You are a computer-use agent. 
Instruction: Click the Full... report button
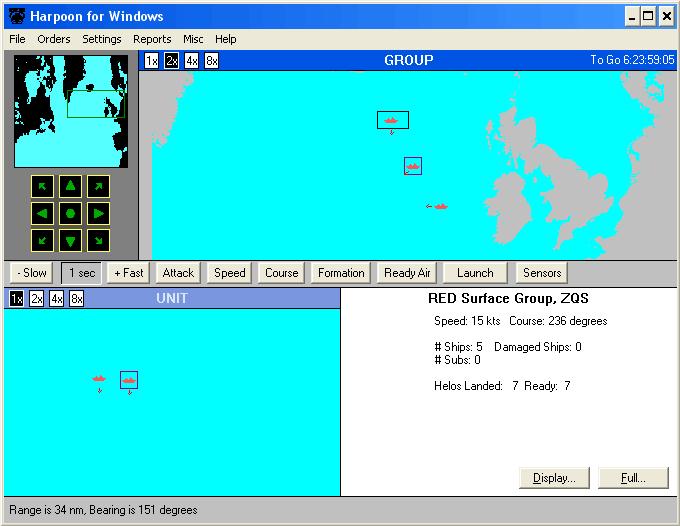pos(633,478)
